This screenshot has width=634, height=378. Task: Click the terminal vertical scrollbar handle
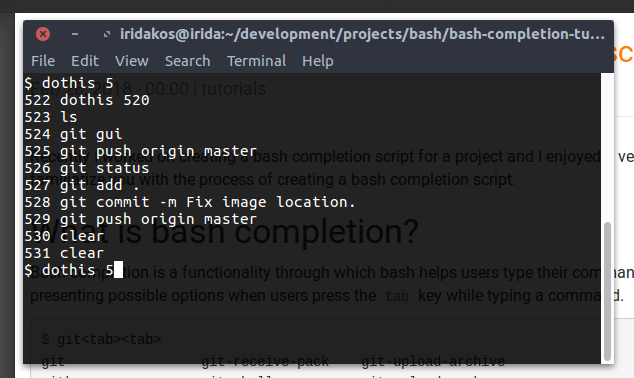pos(607,291)
